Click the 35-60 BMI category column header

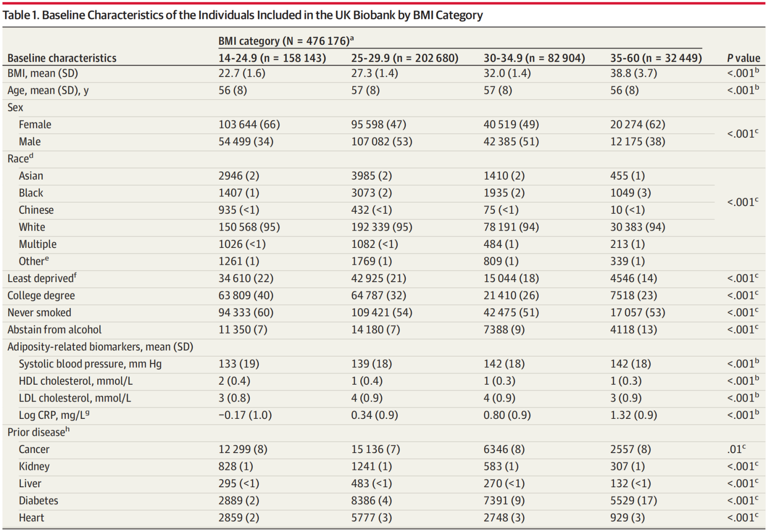655,58
